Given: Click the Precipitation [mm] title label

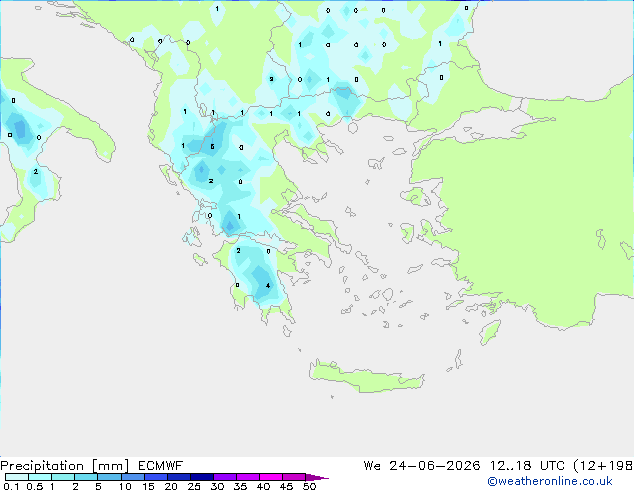Looking at the screenshot, I should pyautogui.click(x=65, y=466).
